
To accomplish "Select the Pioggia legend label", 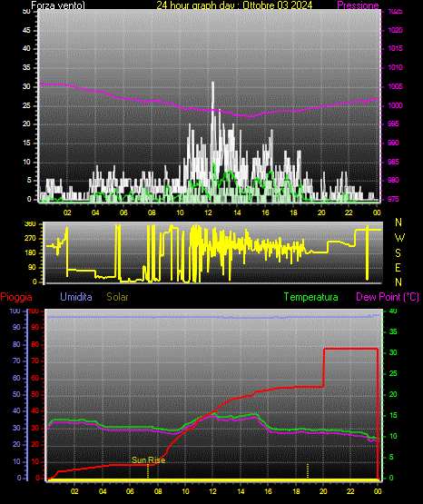I will click(16, 297).
